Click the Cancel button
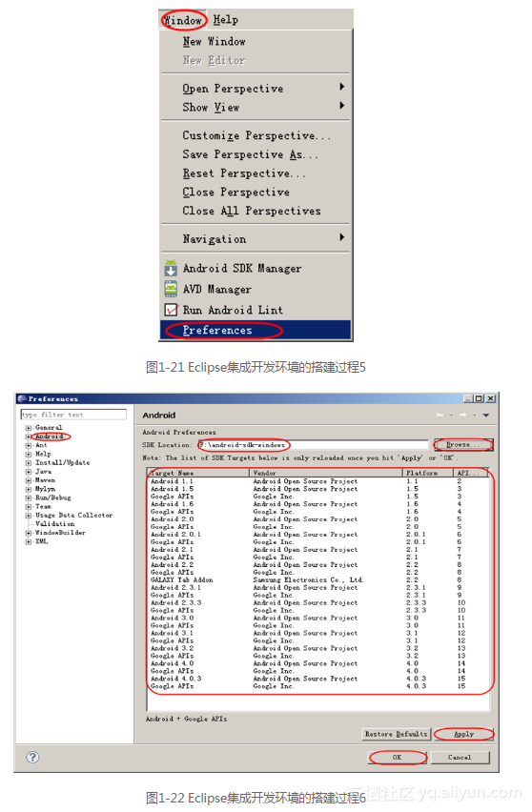This screenshot has width=532, height=812. click(460, 757)
